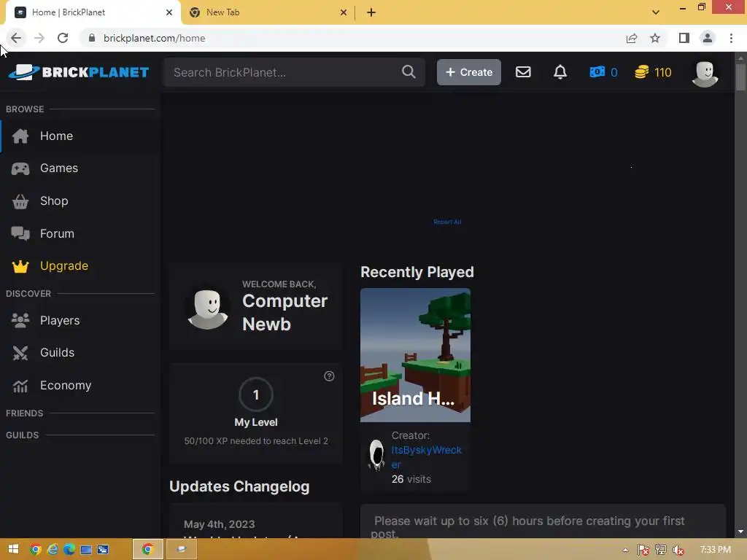Show hidden tray icons arrow
The width and height of the screenshot is (747, 560).
[625, 550]
